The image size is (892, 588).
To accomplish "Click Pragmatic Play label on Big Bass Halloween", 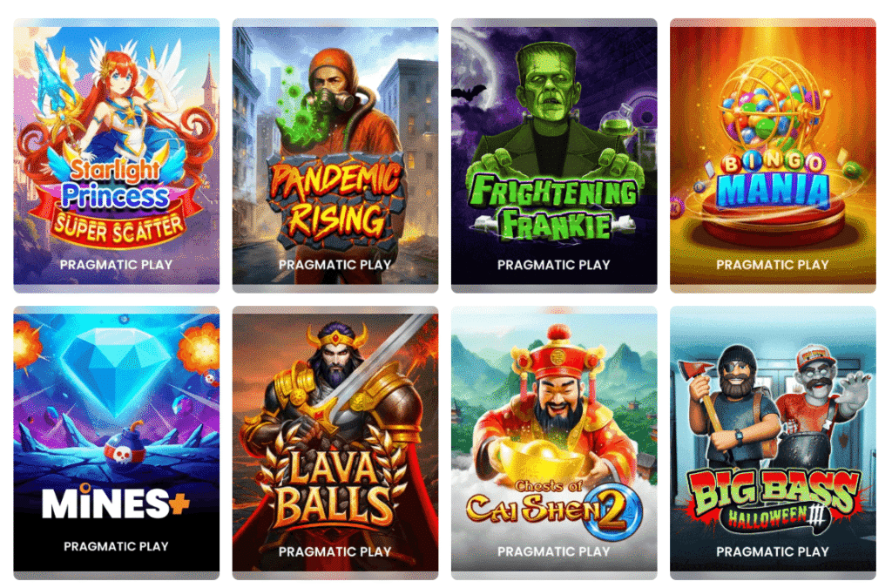I will click(x=773, y=551).
